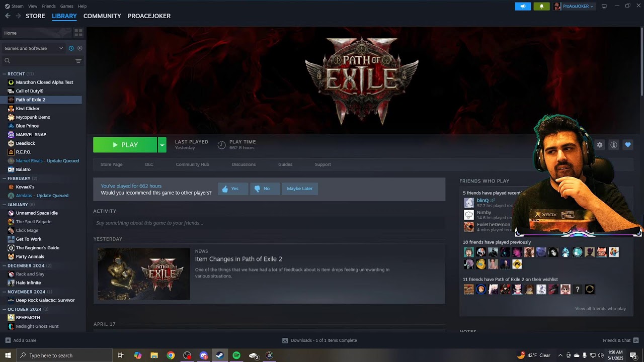Viewport: 644px width, 362px height.
Task: Switch to Big Picture mode icon
Action: [x=604, y=6]
